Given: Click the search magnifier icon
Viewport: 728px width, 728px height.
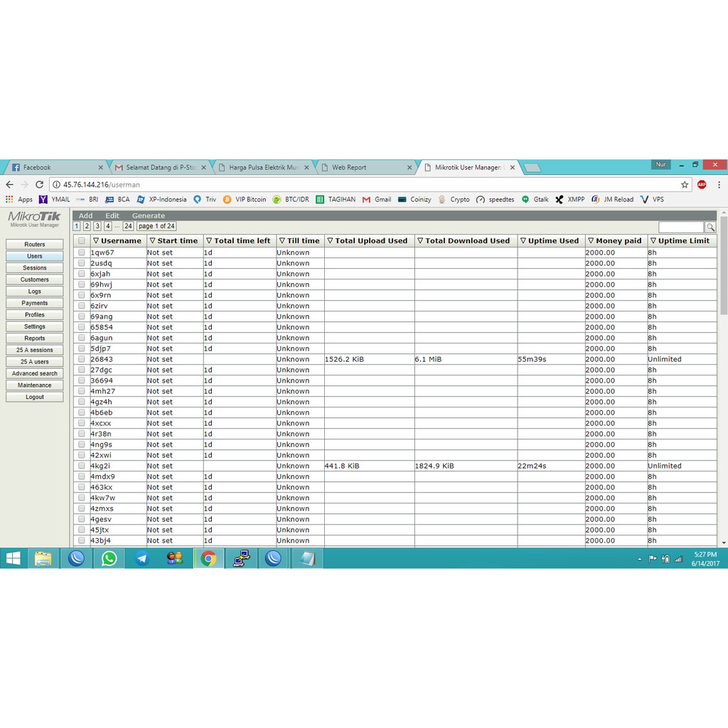Looking at the screenshot, I should 710,227.
